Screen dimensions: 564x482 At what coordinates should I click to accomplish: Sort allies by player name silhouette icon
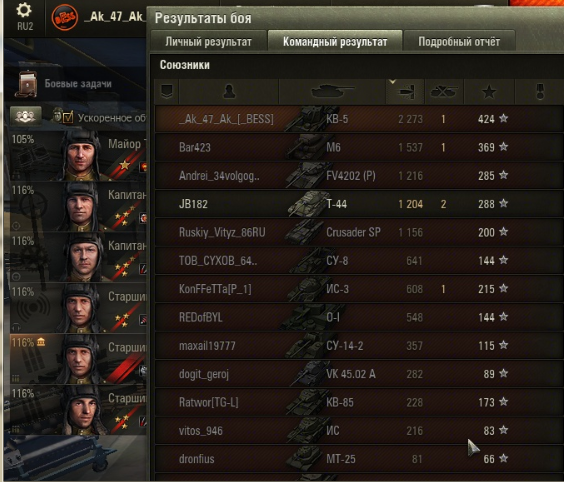(229, 92)
